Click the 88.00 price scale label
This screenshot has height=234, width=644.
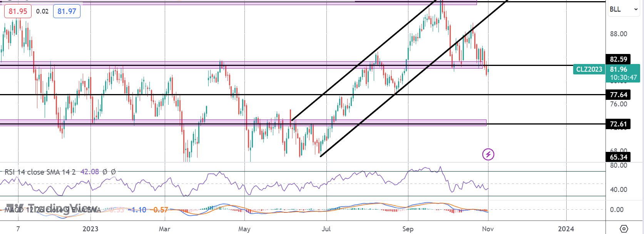(619, 34)
